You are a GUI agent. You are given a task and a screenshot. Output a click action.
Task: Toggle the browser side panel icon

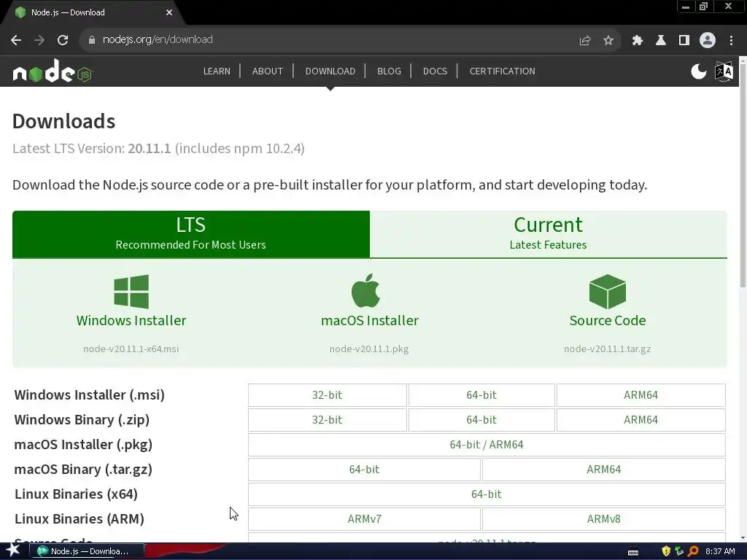click(x=684, y=40)
